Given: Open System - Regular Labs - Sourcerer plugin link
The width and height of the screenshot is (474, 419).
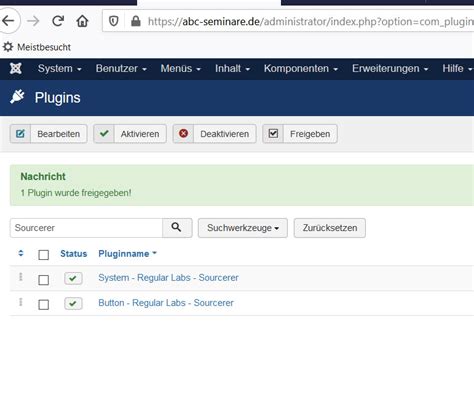Looking at the screenshot, I should [168, 278].
